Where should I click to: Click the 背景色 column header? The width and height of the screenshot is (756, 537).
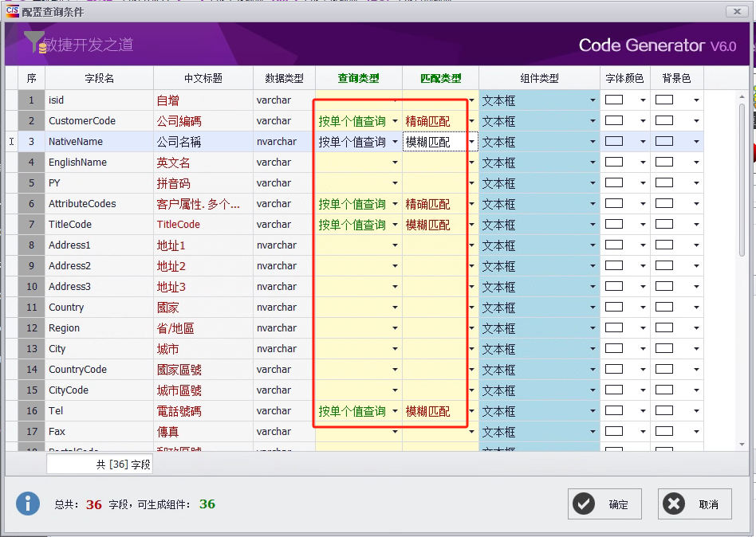tap(676, 78)
